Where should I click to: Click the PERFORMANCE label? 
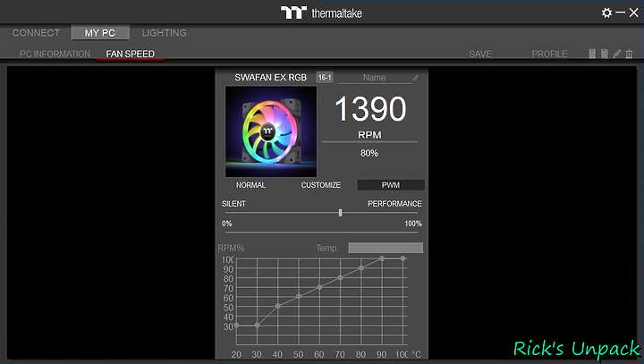394,204
